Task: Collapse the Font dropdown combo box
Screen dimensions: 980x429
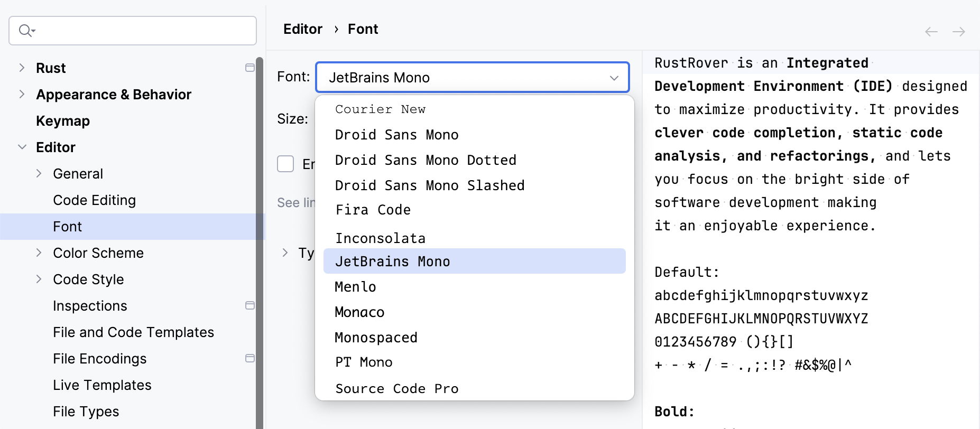Action: point(614,78)
